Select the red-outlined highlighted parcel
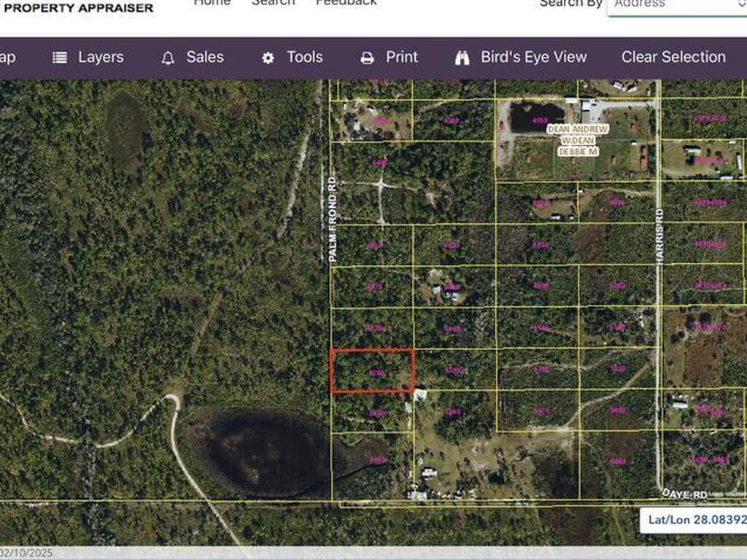747x560 pixels. pos(372,370)
